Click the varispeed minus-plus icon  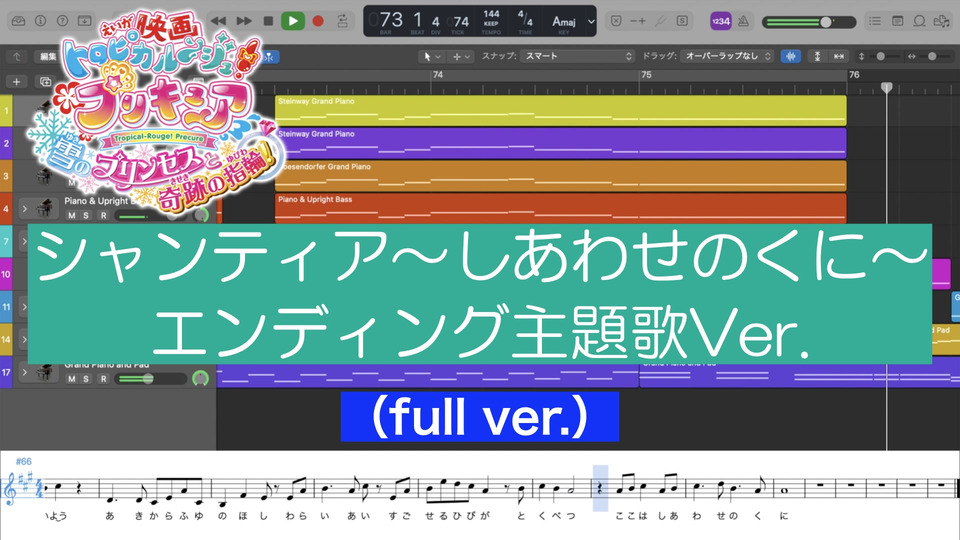(638, 21)
